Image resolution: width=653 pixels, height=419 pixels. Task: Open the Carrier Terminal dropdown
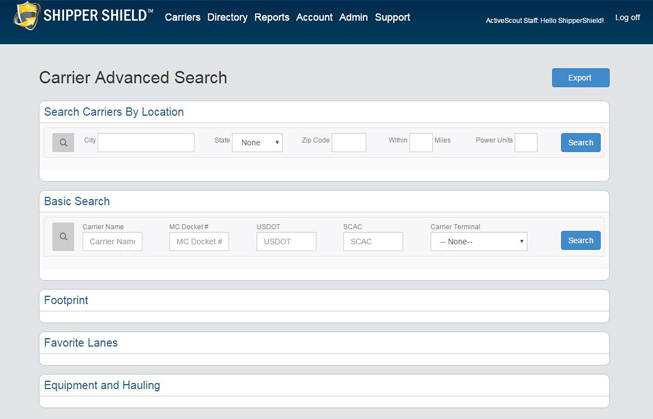point(478,241)
